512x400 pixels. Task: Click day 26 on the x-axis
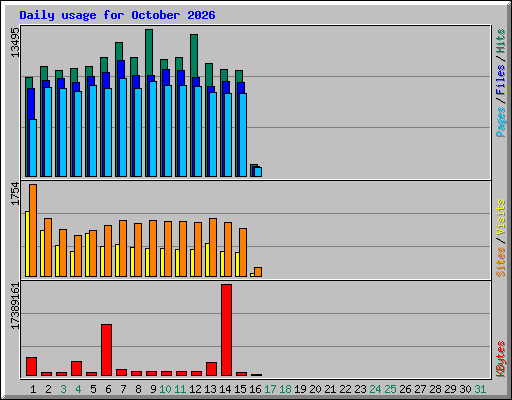point(405,389)
